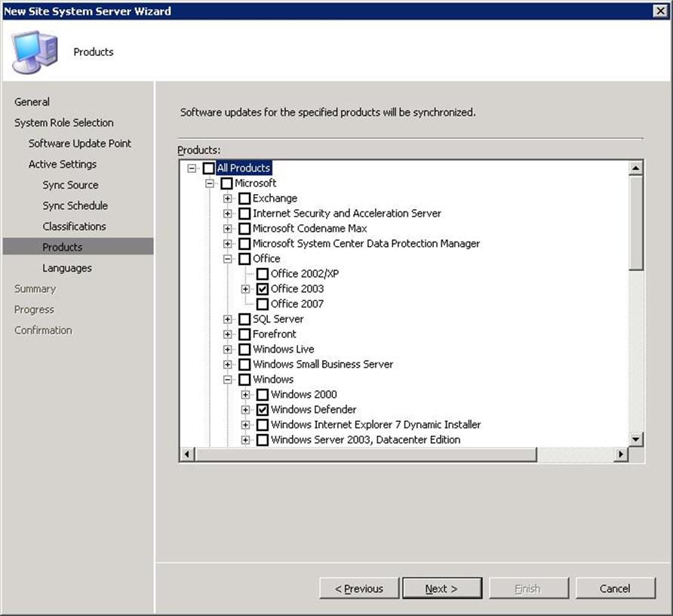The height and width of the screenshot is (616, 673).
Task: Click the wizard computer icon in header
Action: coord(35,51)
